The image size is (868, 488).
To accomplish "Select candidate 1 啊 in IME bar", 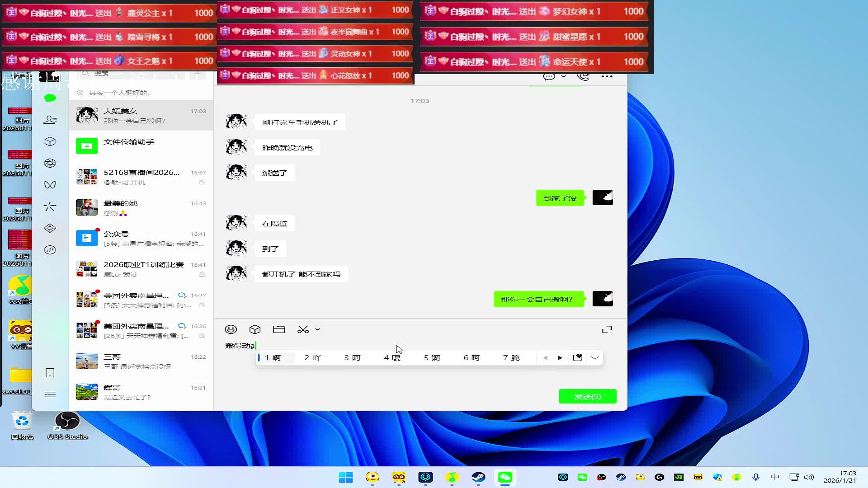I will [273, 358].
